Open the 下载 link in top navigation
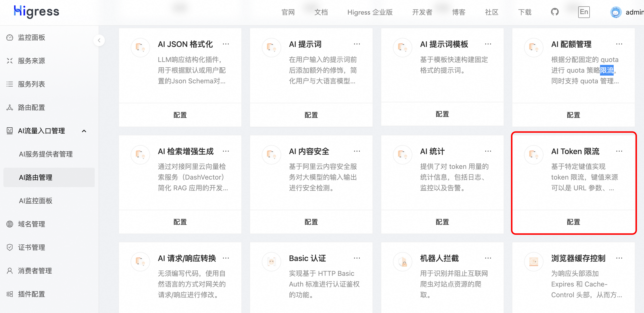Screen dimensions: 644x313 click(x=525, y=12)
